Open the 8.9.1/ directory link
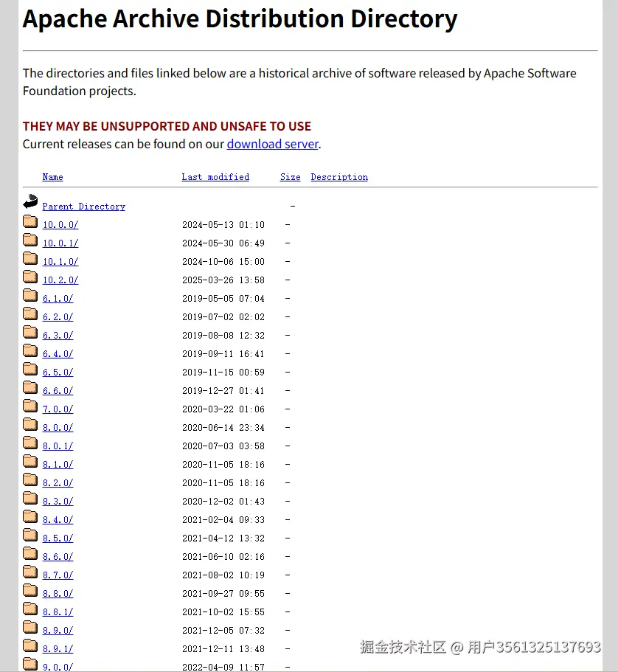Image resolution: width=618 pixels, height=672 pixels. click(x=58, y=648)
